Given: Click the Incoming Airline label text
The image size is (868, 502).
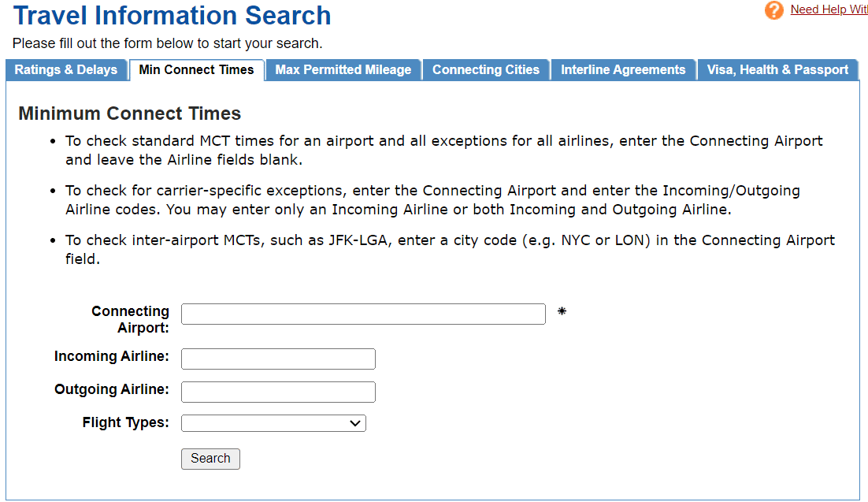Looking at the screenshot, I should [112, 356].
